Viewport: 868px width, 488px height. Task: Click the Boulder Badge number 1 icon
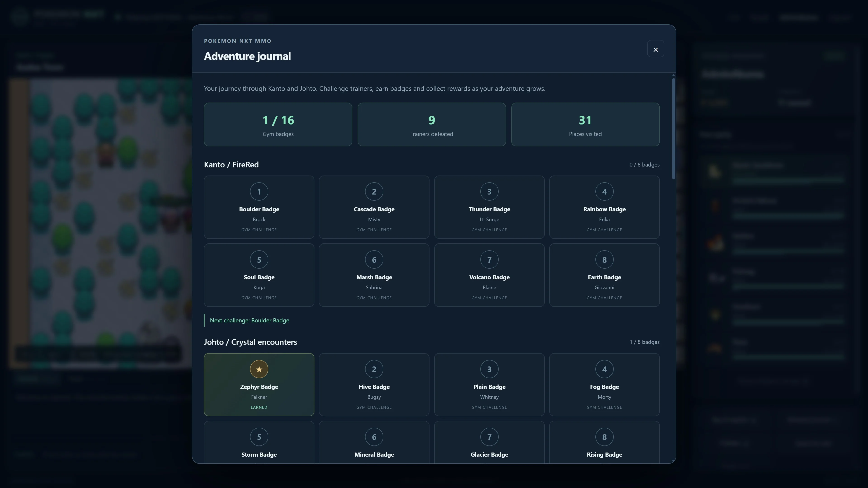click(x=259, y=192)
